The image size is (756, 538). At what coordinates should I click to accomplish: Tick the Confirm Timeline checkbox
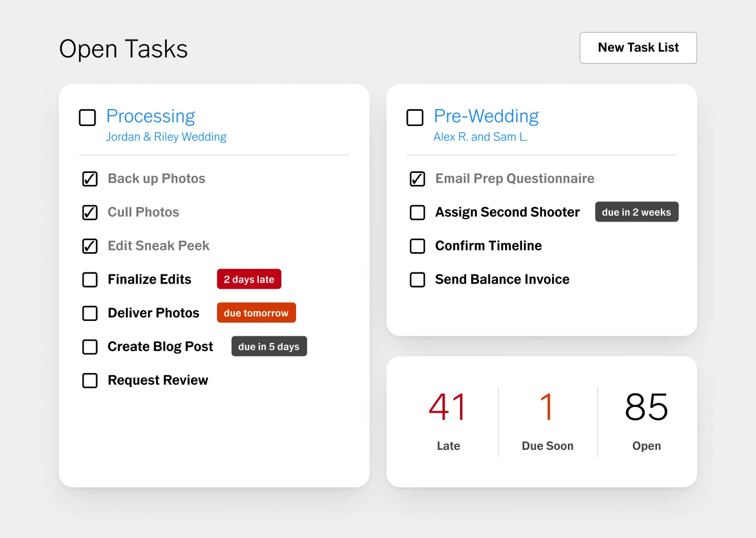tap(418, 246)
